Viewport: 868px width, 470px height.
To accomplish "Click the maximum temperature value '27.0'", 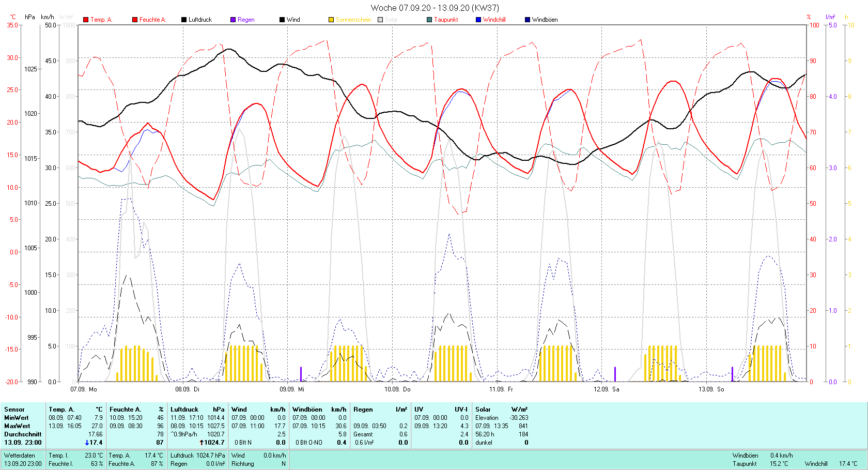I will 97,426.
